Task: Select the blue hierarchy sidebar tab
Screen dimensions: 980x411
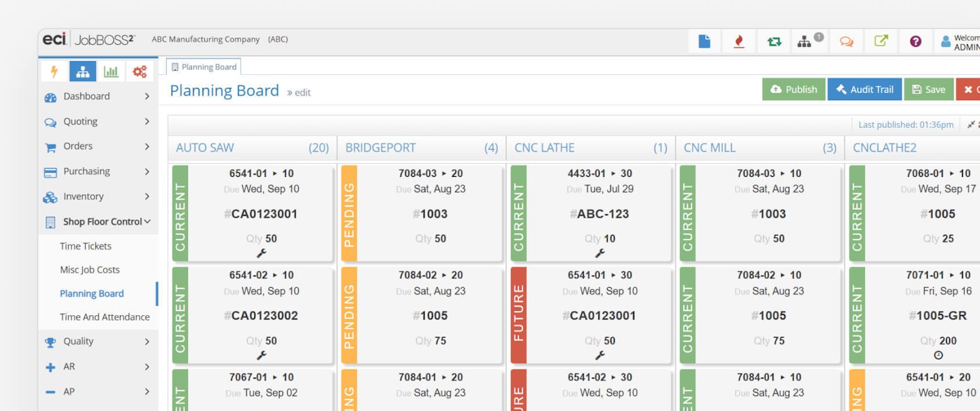Action: click(82, 71)
